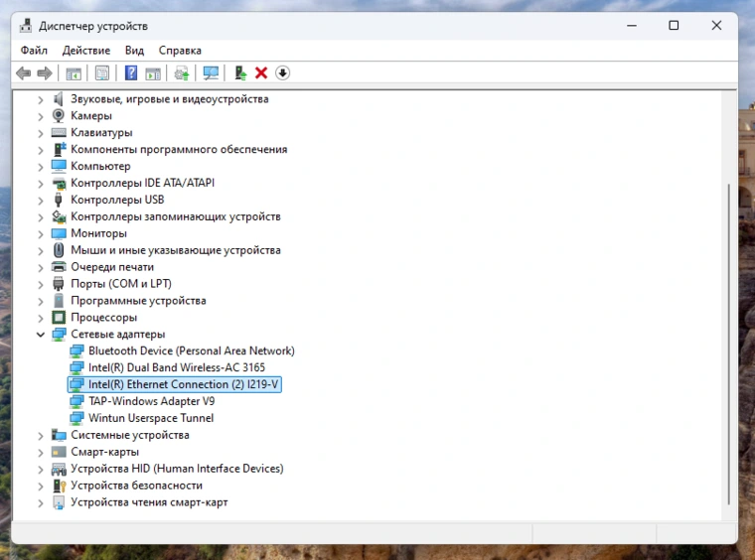
Task: Expand Устройства чтения смарт-карт chevron
Action: point(41,502)
